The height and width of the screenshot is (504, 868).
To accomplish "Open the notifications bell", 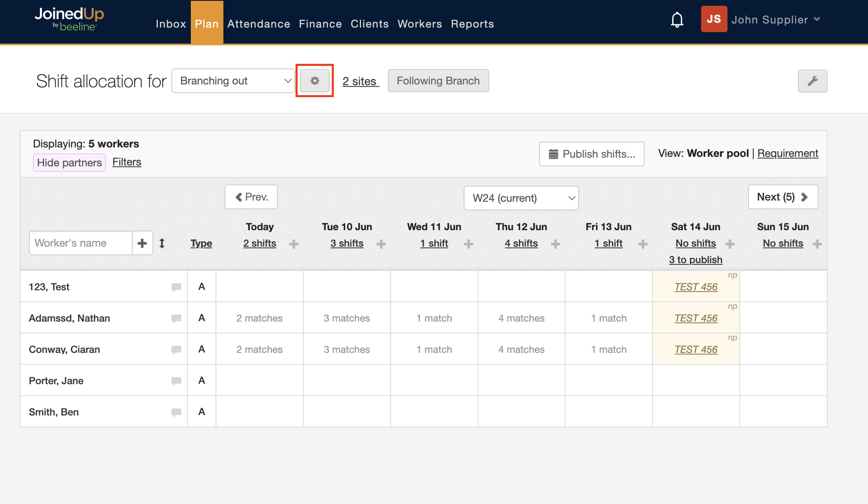I will [677, 20].
